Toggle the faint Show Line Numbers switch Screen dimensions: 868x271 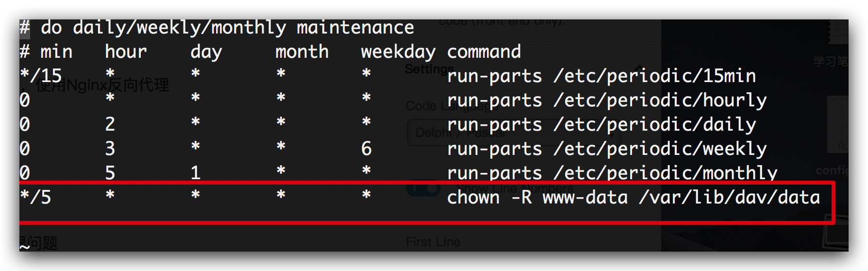(423, 188)
